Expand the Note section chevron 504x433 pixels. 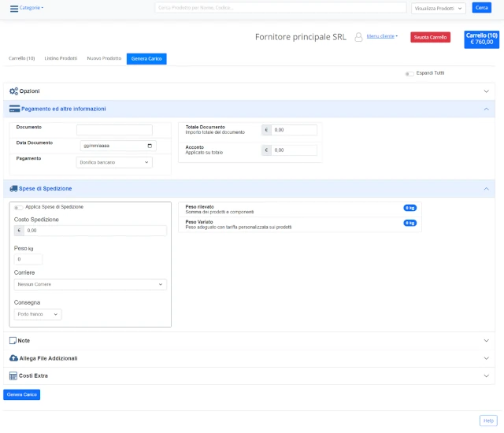(x=487, y=340)
